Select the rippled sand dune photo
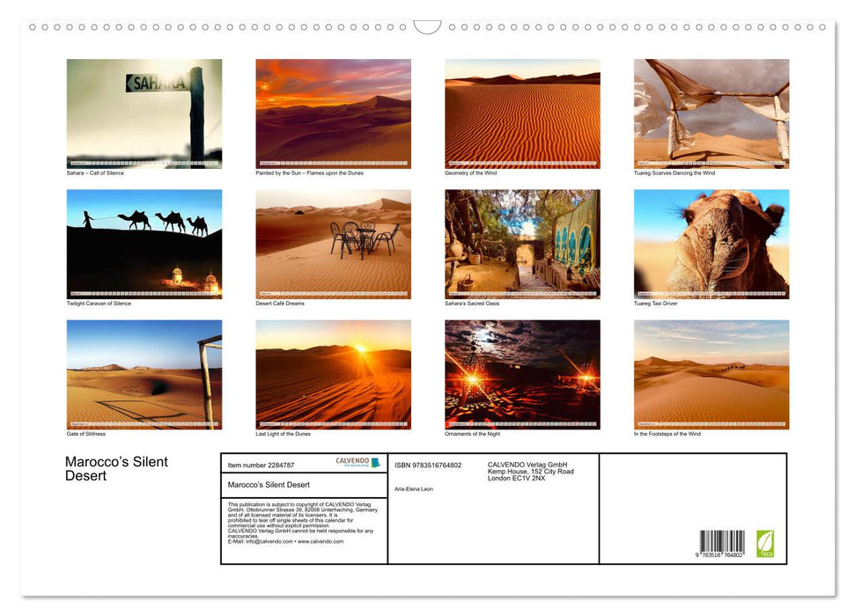Image resolution: width=855 pixels, height=616 pixels. click(522, 114)
